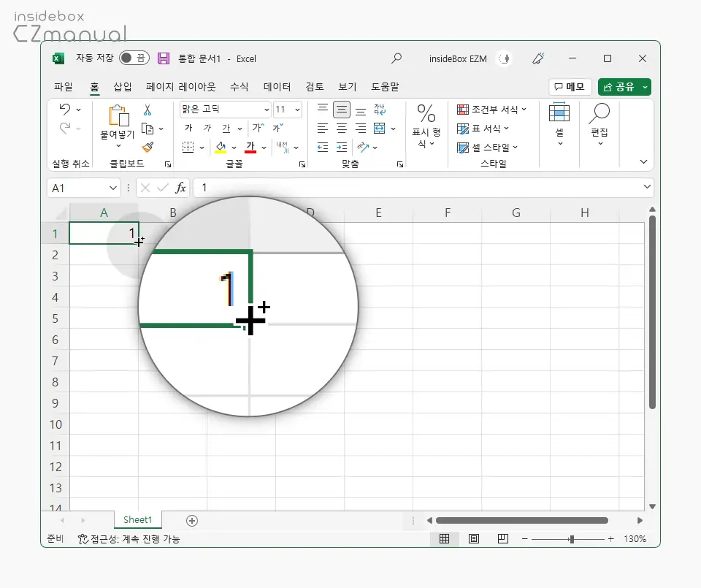Select the Format Painter brush icon

coord(147,147)
